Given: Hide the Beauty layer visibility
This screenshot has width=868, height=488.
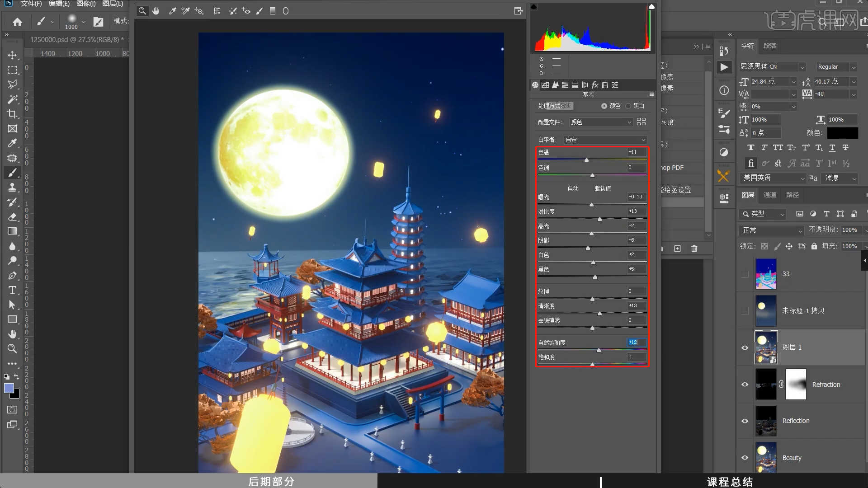Looking at the screenshot, I should pyautogui.click(x=745, y=457).
